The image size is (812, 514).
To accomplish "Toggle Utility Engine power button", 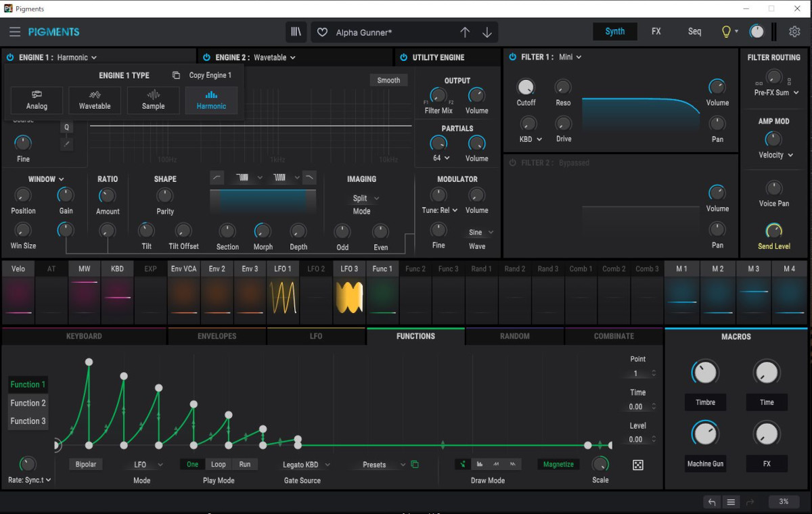I will 404,57.
